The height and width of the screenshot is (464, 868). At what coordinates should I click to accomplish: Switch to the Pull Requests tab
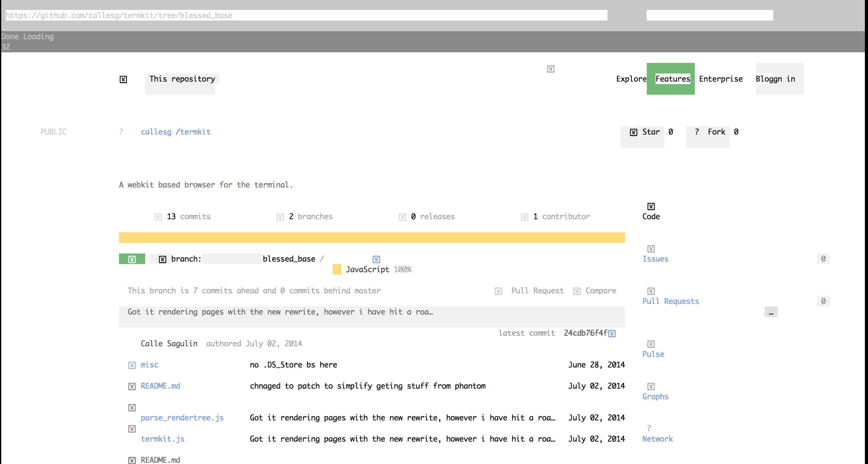[670, 301]
